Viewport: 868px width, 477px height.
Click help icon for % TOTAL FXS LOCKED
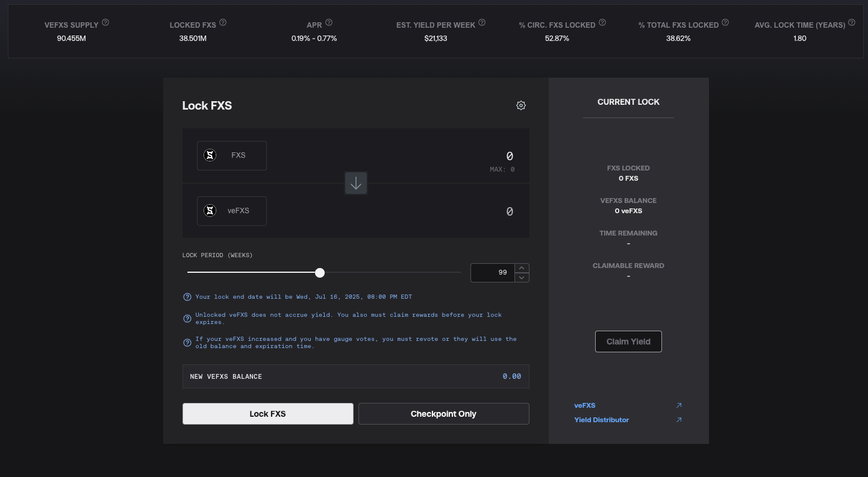tap(725, 22)
